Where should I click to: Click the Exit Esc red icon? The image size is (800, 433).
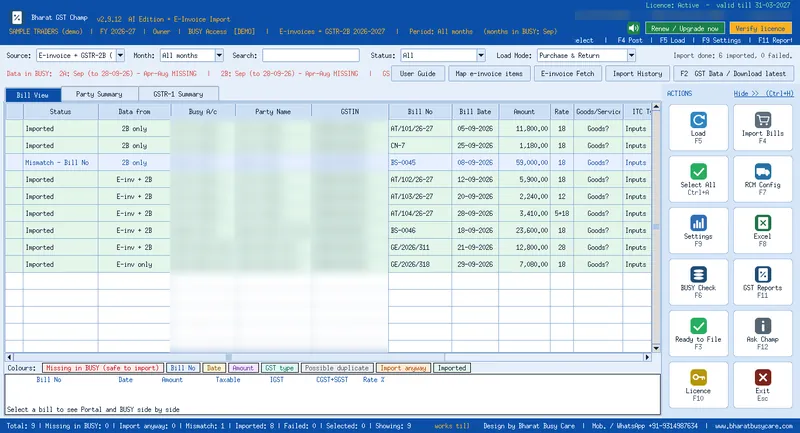pyautogui.click(x=762, y=377)
